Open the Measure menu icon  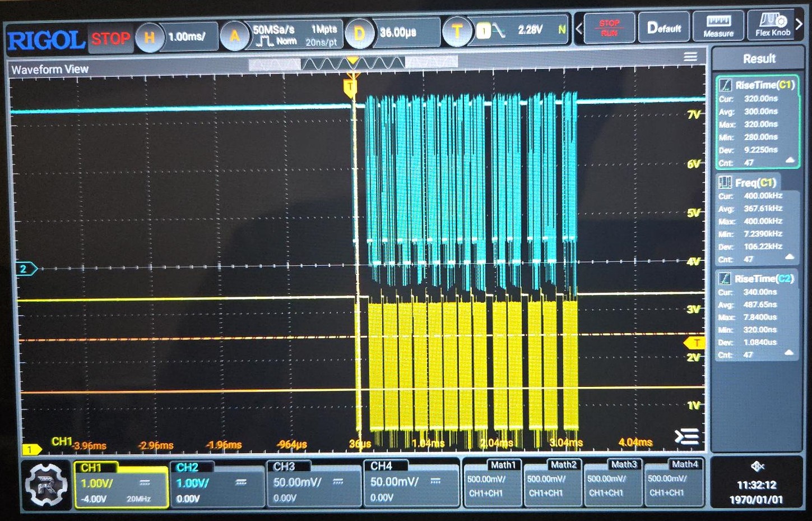click(718, 26)
